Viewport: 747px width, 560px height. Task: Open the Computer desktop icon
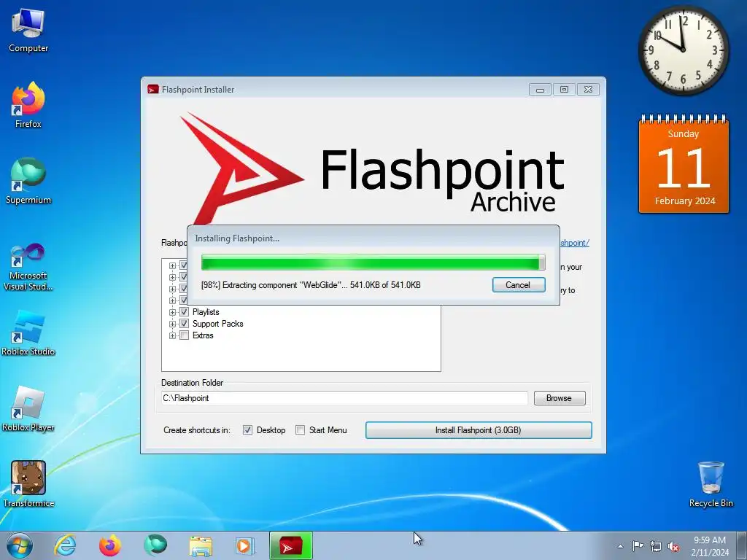pyautogui.click(x=28, y=31)
